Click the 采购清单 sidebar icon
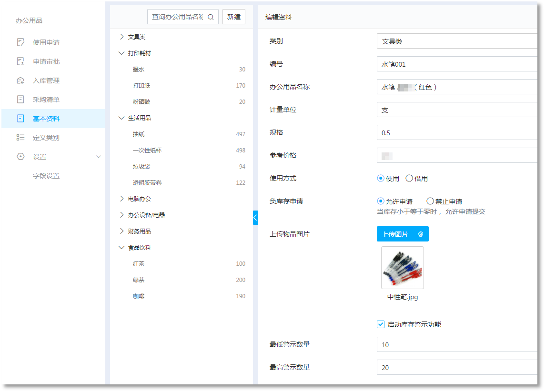 (x=20, y=100)
